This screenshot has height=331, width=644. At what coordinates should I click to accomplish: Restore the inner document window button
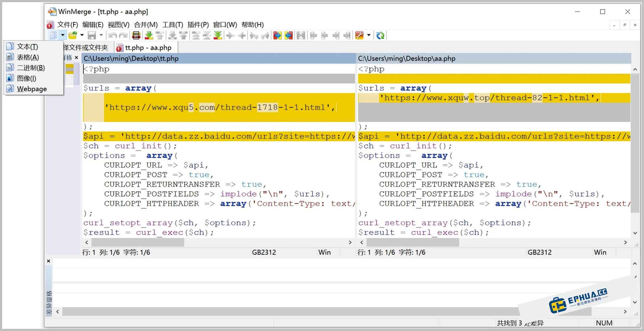tap(624, 25)
